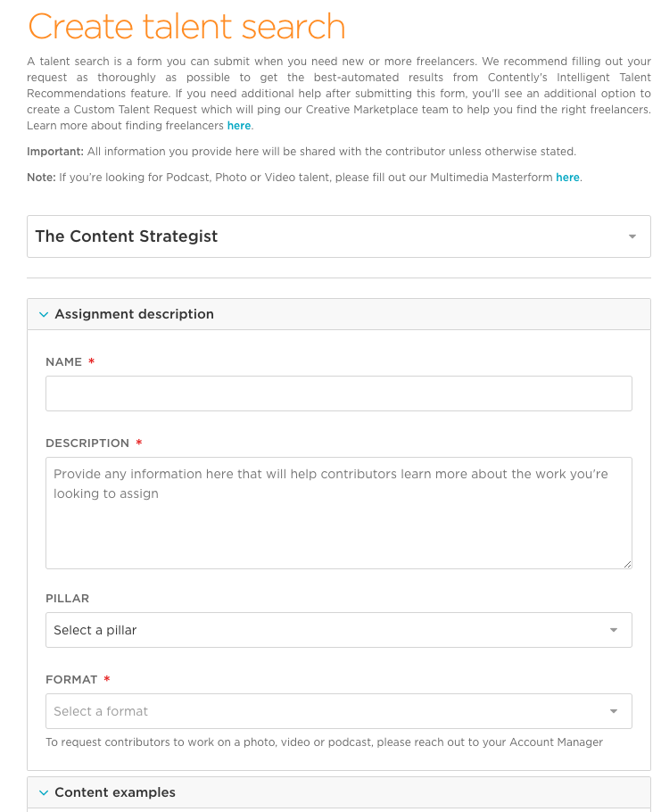661x812 pixels.
Task: Click inside the NAME input field
Action: click(339, 393)
